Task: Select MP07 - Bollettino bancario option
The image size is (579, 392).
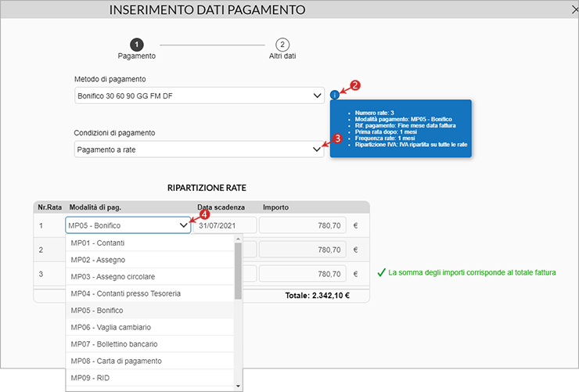Action: click(x=150, y=344)
